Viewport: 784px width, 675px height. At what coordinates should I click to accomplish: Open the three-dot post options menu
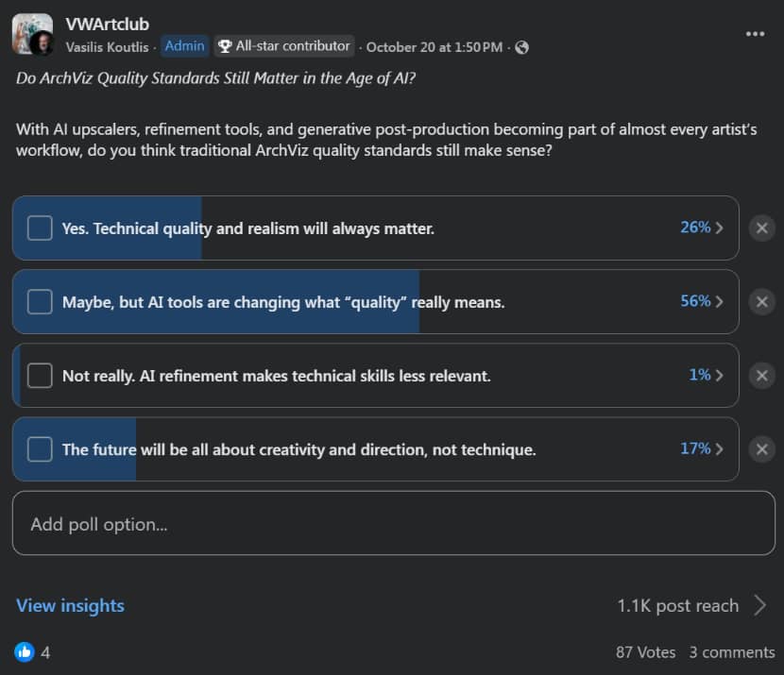(755, 33)
